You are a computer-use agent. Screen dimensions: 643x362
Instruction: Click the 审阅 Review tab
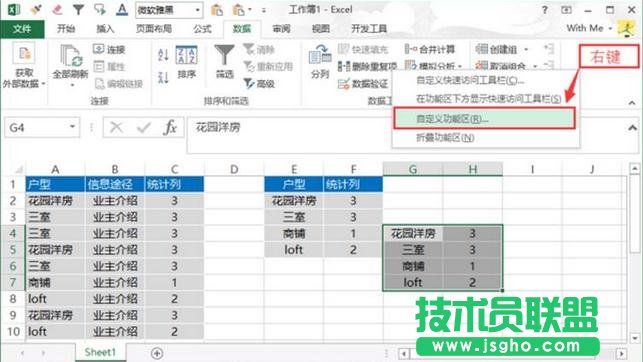[281, 28]
